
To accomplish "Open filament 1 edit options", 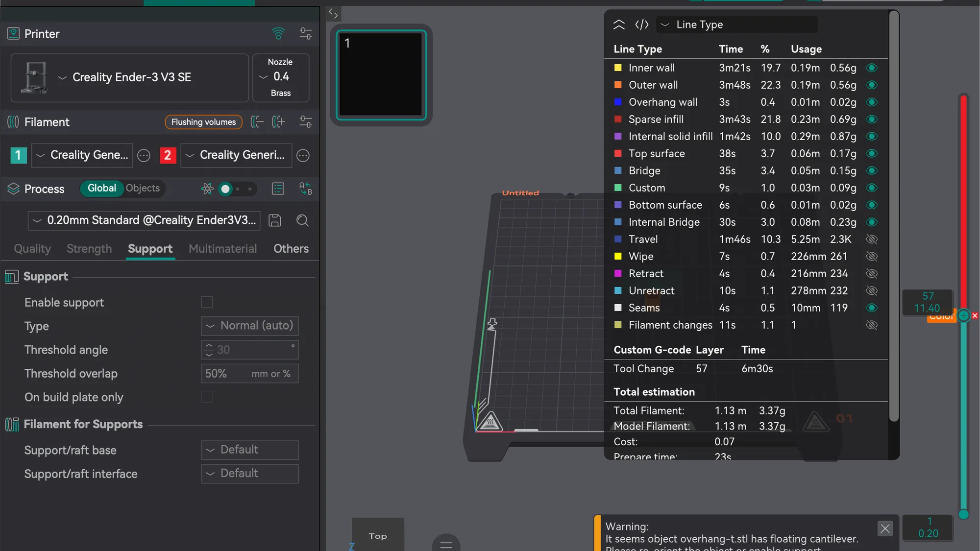I will [x=144, y=155].
